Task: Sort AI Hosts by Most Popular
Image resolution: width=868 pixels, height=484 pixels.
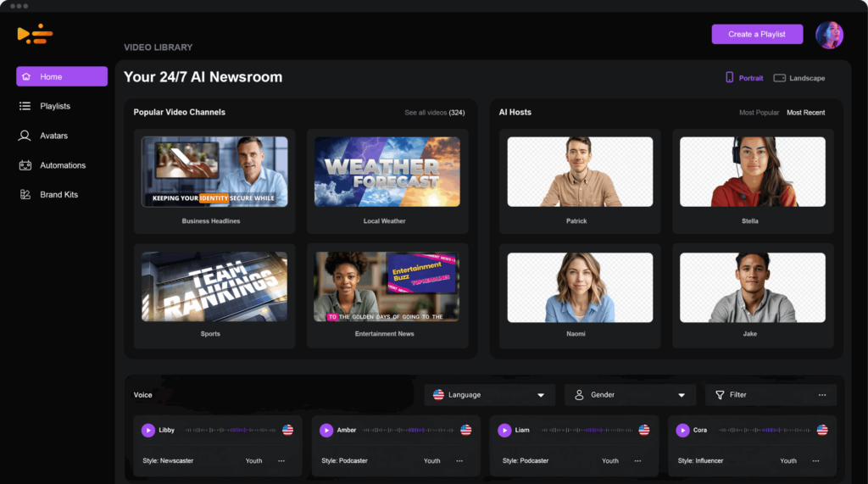Action: click(759, 113)
